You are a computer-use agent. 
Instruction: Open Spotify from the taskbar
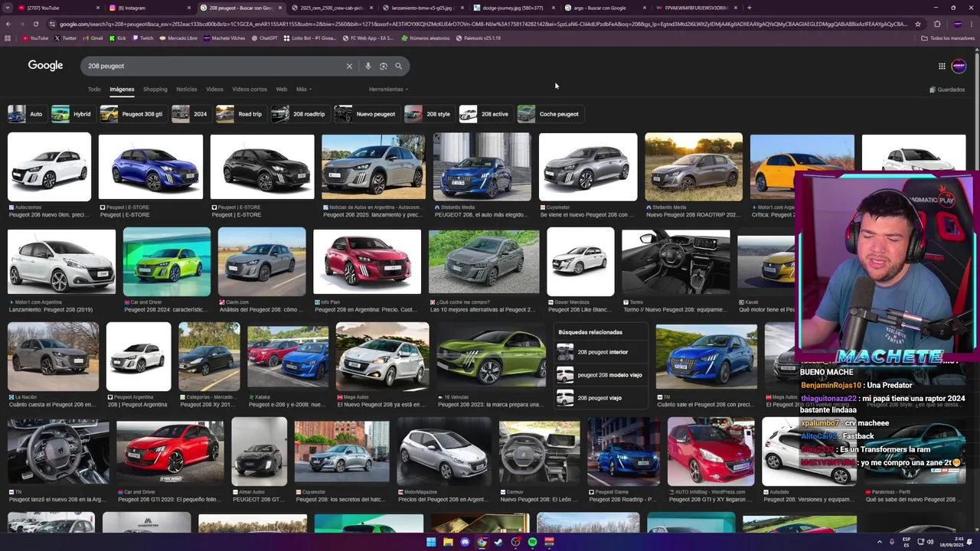click(x=532, y=542)
